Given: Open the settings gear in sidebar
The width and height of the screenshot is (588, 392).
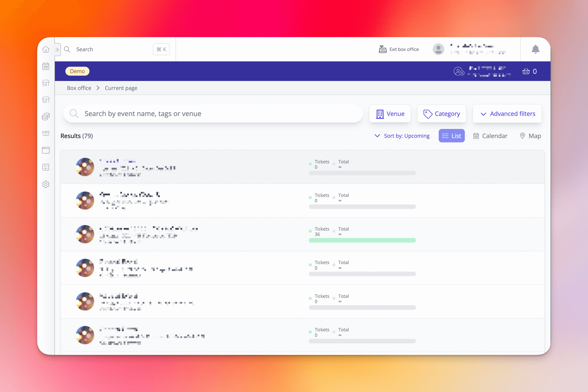Looking at the screenshot, I should pos(46,184).
